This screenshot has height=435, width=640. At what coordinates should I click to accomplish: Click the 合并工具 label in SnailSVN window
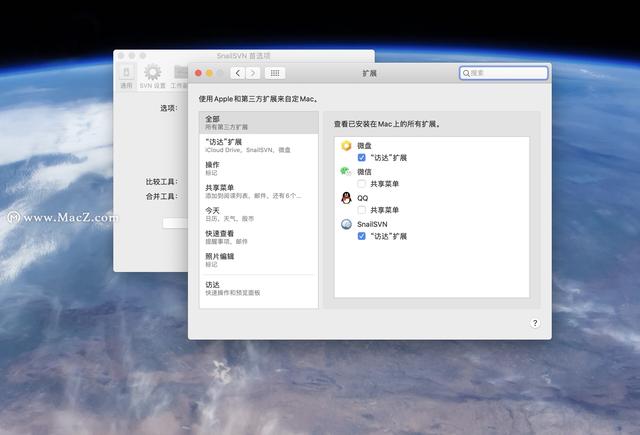[x=162, y=196]
